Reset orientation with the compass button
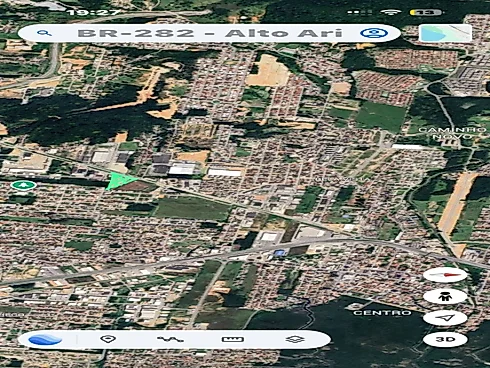The image size is (490, 368). (x=445, y=275)
